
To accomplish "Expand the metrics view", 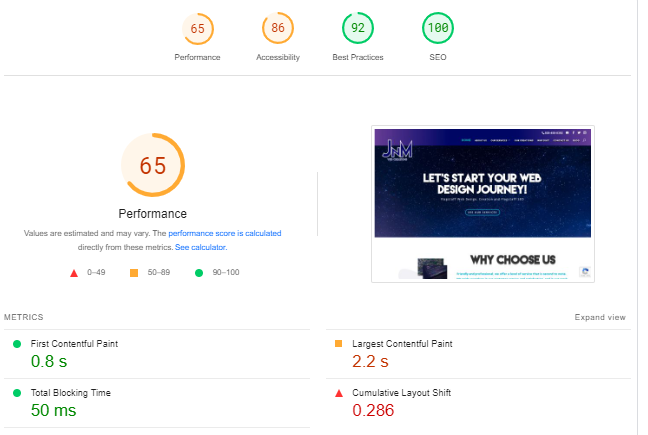I will point(600,317).
